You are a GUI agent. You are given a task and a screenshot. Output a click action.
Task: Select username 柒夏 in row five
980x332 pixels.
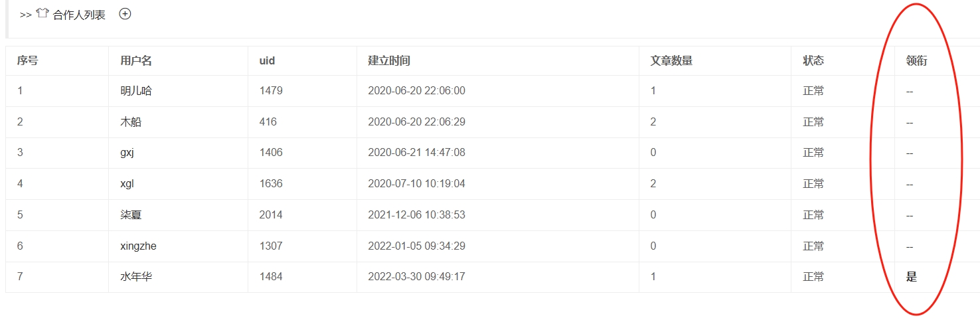[x=131, y=215]
